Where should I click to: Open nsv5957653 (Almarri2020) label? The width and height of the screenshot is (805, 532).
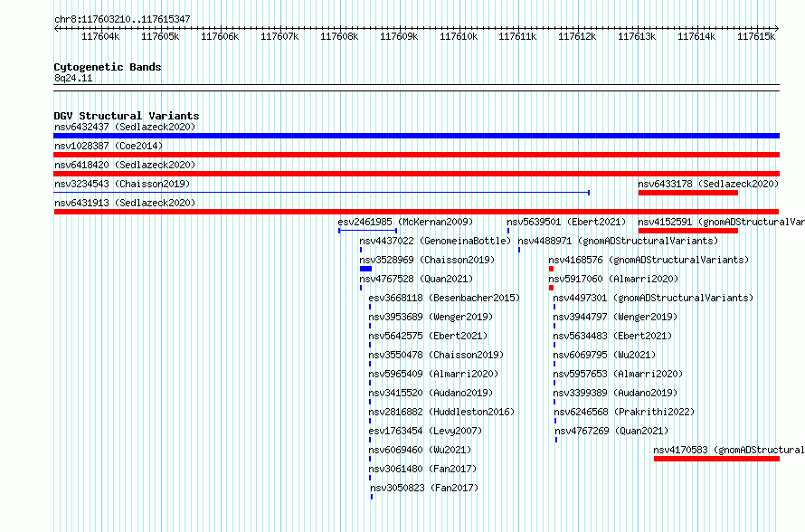[x=618, y=374]
